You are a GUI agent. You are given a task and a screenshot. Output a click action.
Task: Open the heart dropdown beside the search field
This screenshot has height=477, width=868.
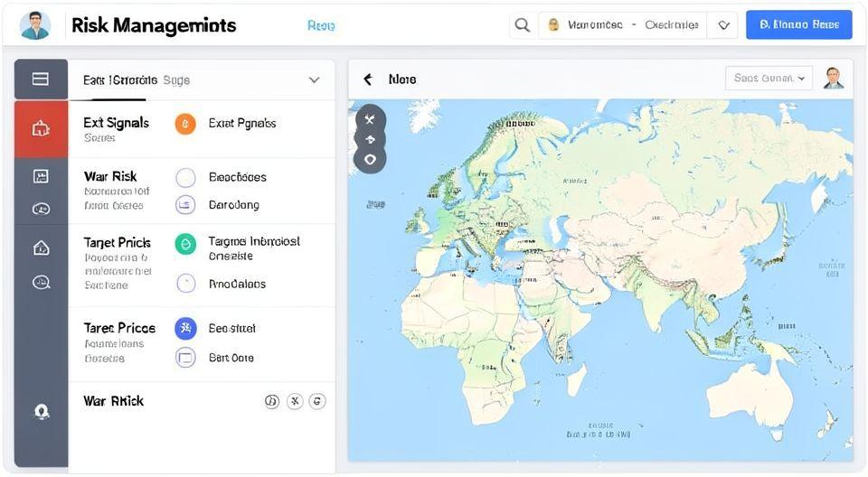click(723, 25)
